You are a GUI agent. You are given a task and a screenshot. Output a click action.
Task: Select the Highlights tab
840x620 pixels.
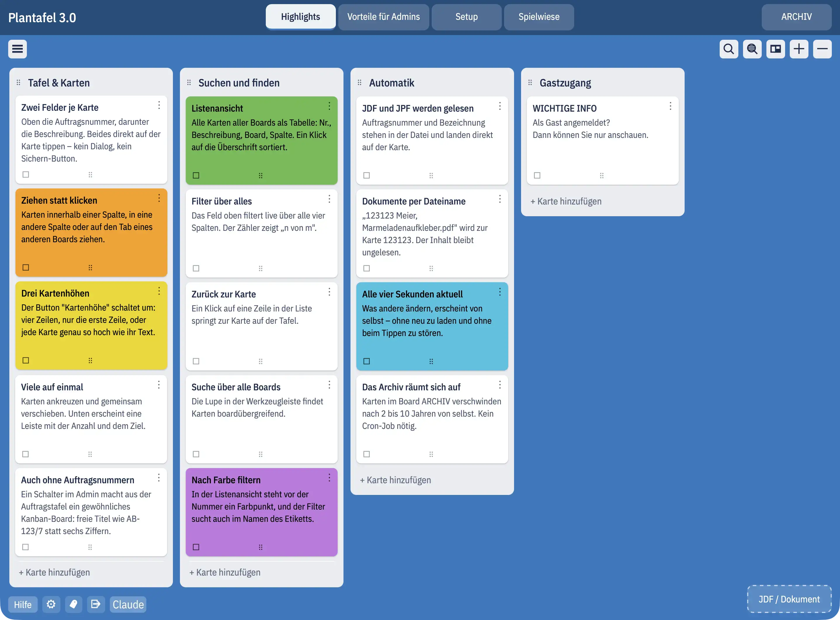[x=301, y=17]
